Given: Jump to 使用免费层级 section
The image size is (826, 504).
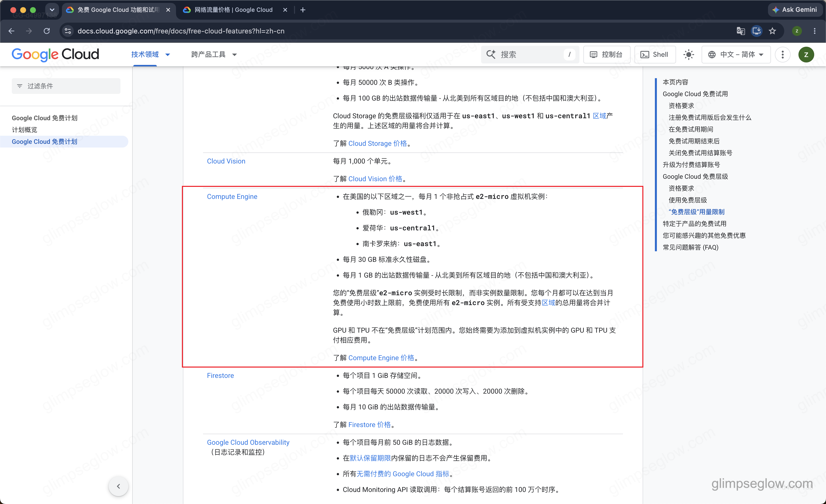Looking at the screenshot, I should tap(688, 200).
